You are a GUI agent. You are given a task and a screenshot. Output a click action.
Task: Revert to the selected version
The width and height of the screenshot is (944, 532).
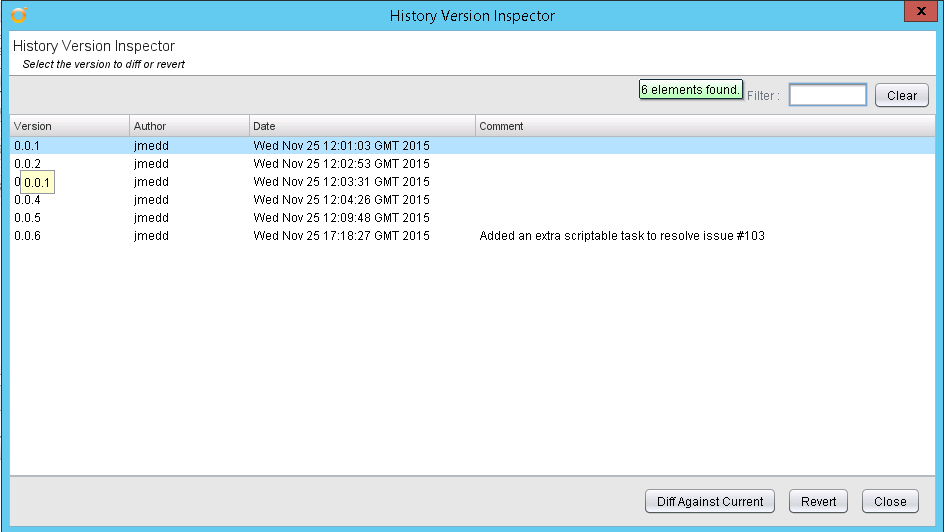tap(818, 501)
